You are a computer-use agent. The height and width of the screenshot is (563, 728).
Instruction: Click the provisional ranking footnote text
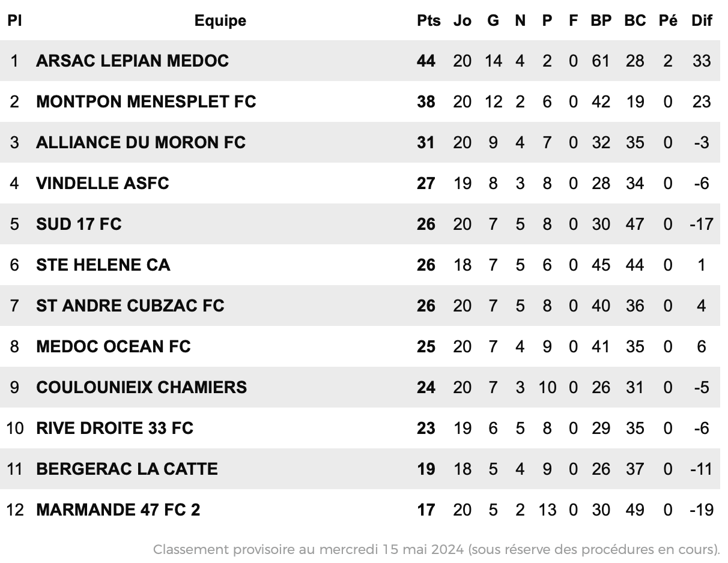point(437,549)
